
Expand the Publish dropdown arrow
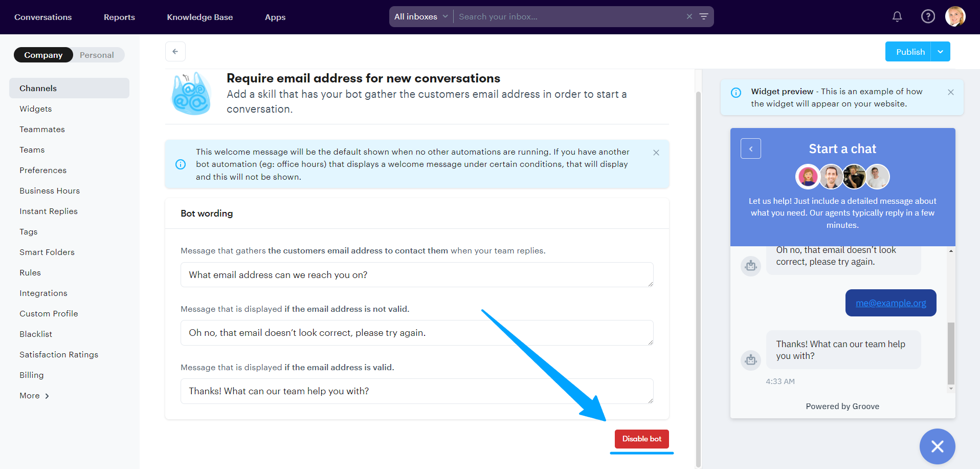940,52
